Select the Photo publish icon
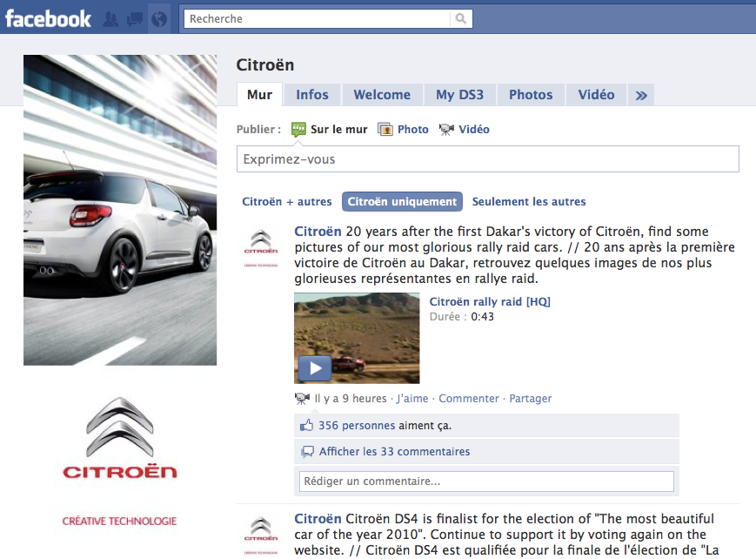Viewport: 756px width, 559px height. pyautogui.click(x=385, y=130)
